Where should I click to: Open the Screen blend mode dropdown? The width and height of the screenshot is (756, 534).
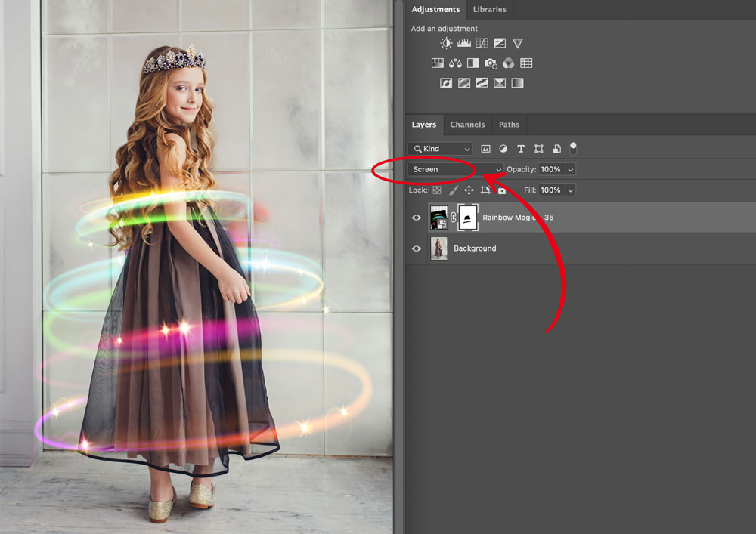455,170
